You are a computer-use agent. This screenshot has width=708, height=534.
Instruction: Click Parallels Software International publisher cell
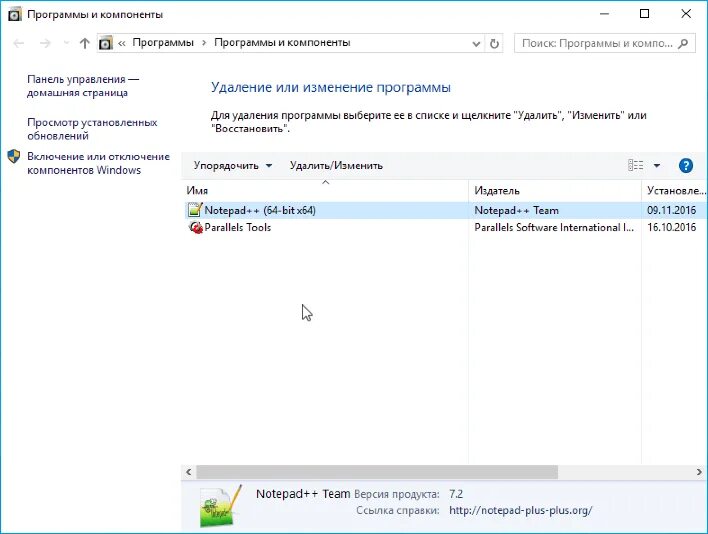tap(554, 228)
